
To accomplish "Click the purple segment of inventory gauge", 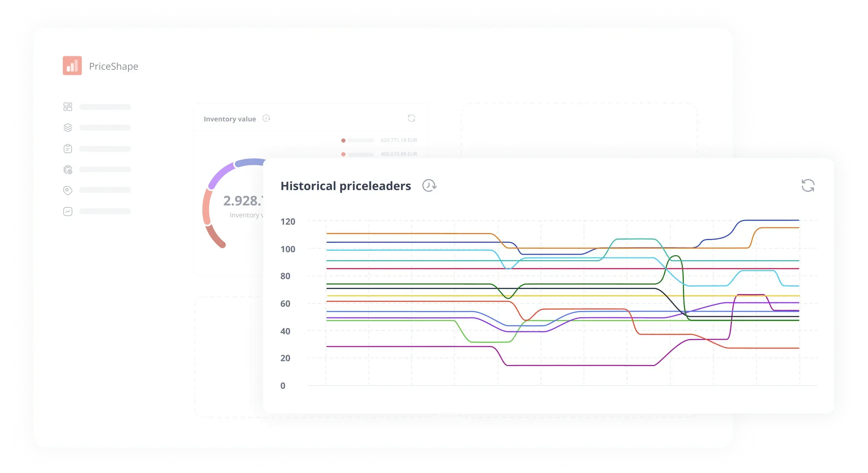I will (x=221, y=175).
